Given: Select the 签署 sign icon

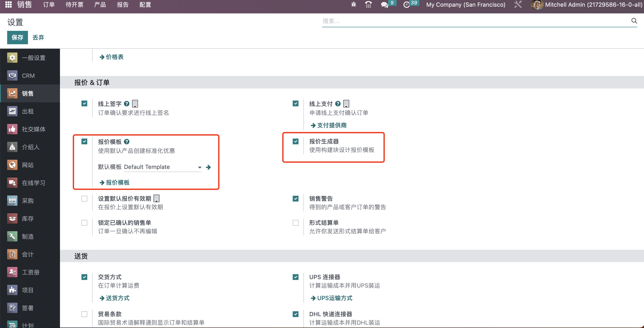Looking at the screenshot, I should 12,308.
